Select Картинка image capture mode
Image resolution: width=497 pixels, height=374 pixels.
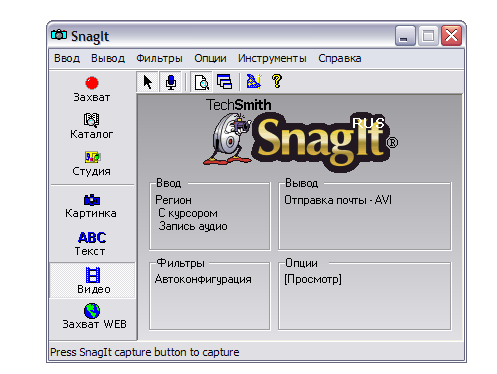click(91, 206)
